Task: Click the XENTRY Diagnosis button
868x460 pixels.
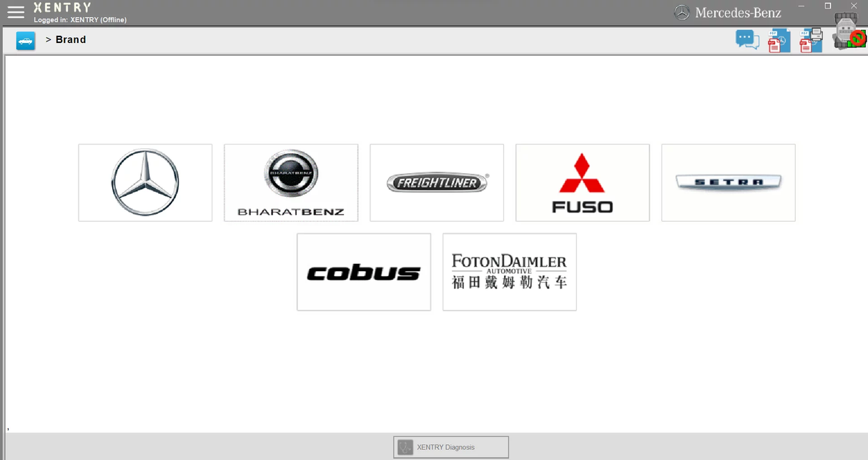Action: point(451,447)
